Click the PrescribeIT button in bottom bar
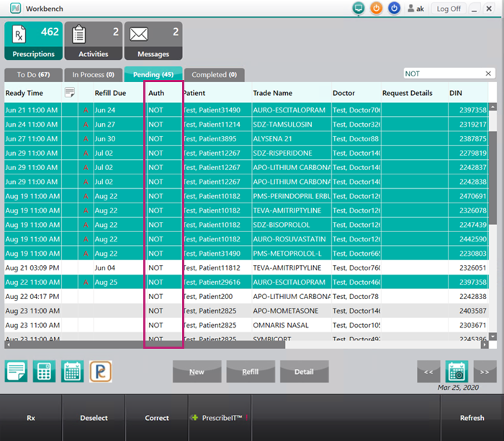This screenshot has width=504, height=441. pos(220,417)
